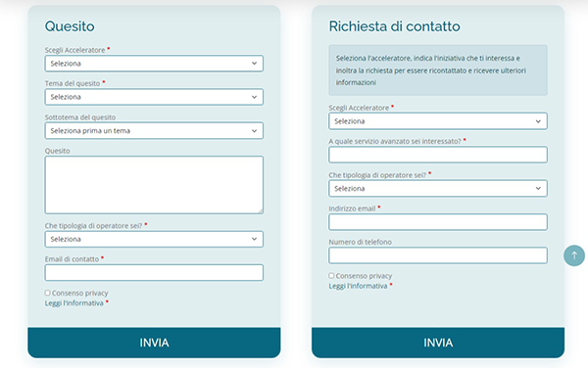Image resolution: width=588 pixels, height=368 pixels.
Task: Click the chevron arrow of Tema del quesito
Action: pyautogui.click(x=254, y=97)
